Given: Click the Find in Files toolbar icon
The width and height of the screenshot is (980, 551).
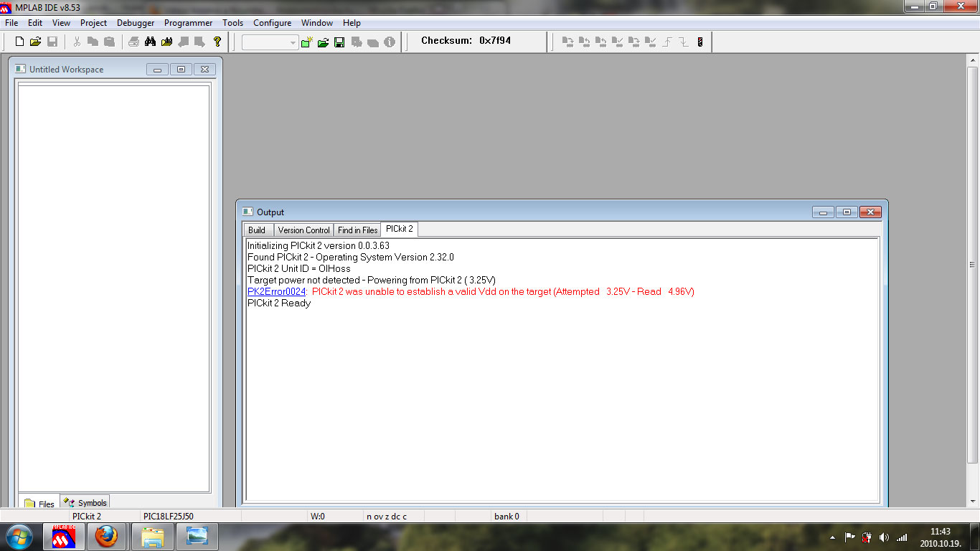Looking at the screenshot, I should pos(167,42).
